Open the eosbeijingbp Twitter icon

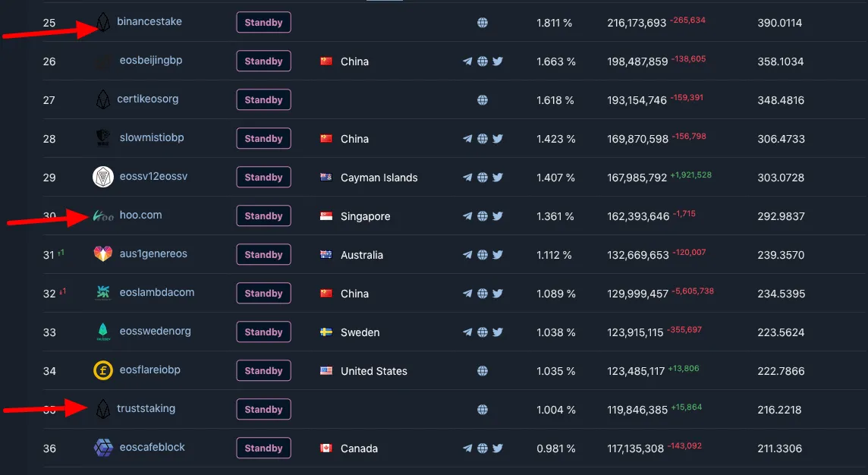click(498, 61)
